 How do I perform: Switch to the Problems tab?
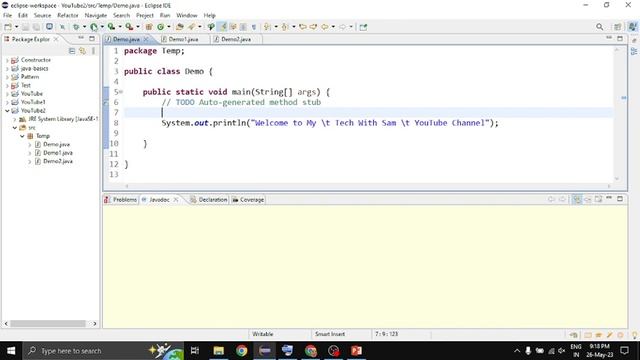pyautogui.click(x=121, y=200)
